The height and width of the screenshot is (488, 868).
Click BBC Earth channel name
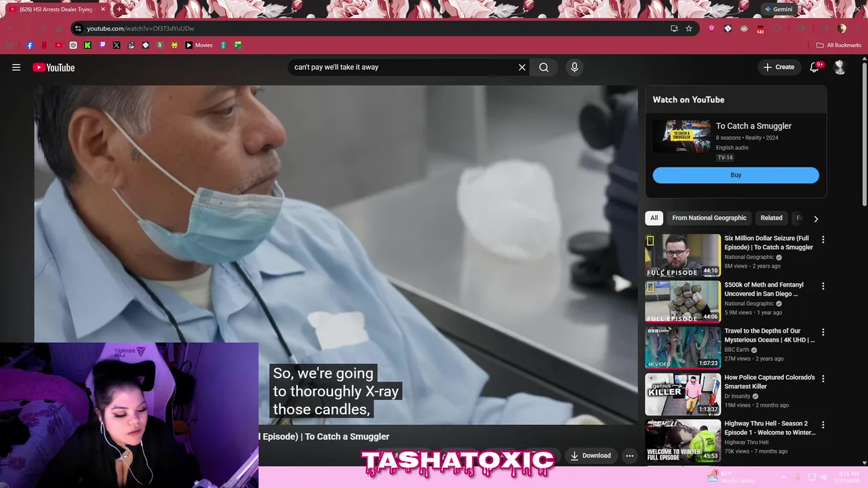tap(736, 350)
